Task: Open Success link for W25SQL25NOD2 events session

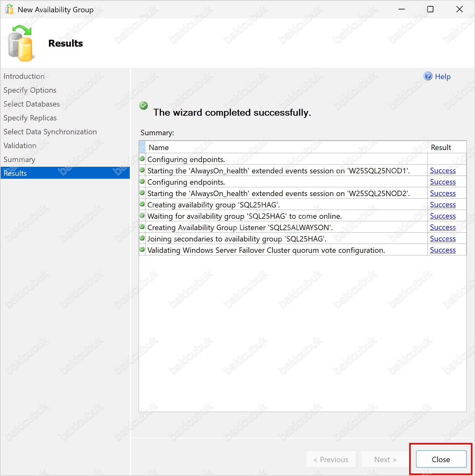Action: click(x=443, y=193)
